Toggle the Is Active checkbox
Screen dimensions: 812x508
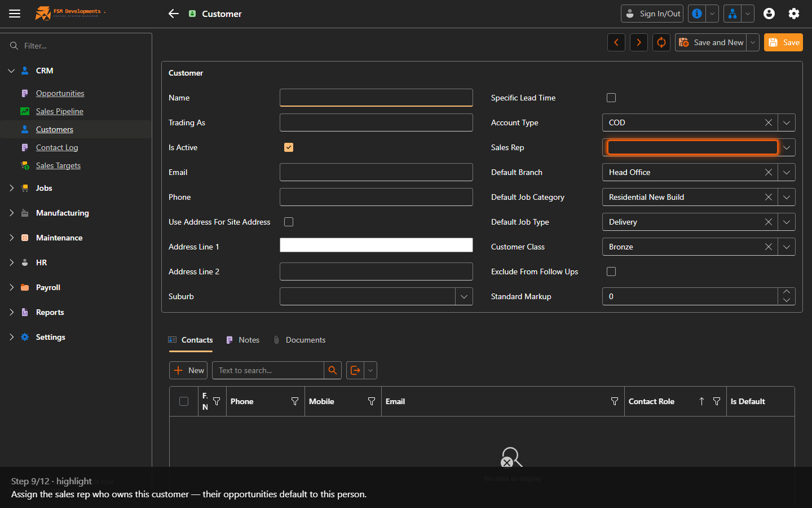tap(289, 147)
